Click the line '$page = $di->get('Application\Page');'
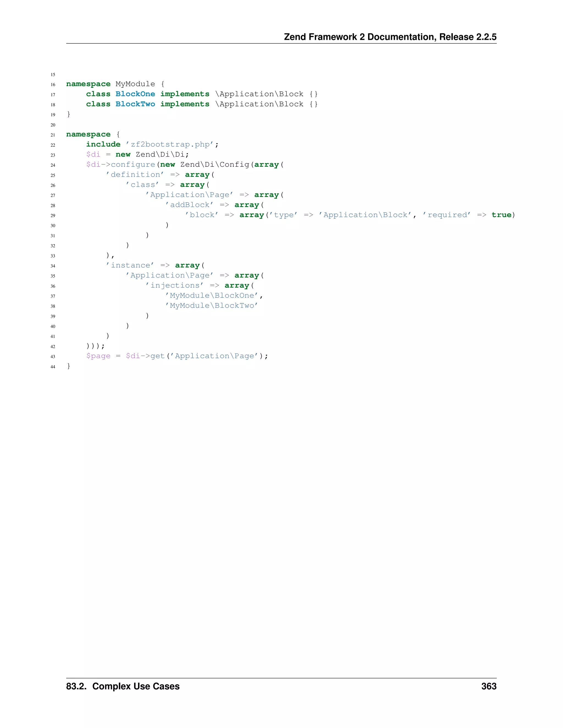The image size is (563, 728). [177, 356]
